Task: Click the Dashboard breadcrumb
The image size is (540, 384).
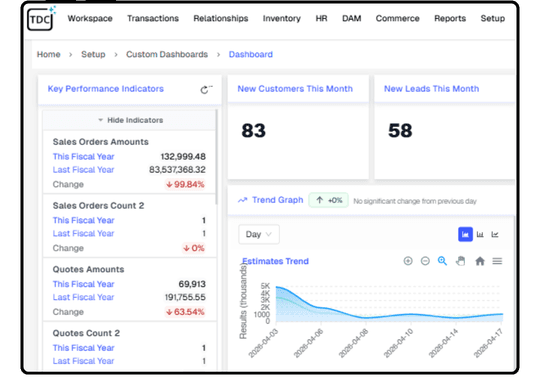Action: pos(251,54)
